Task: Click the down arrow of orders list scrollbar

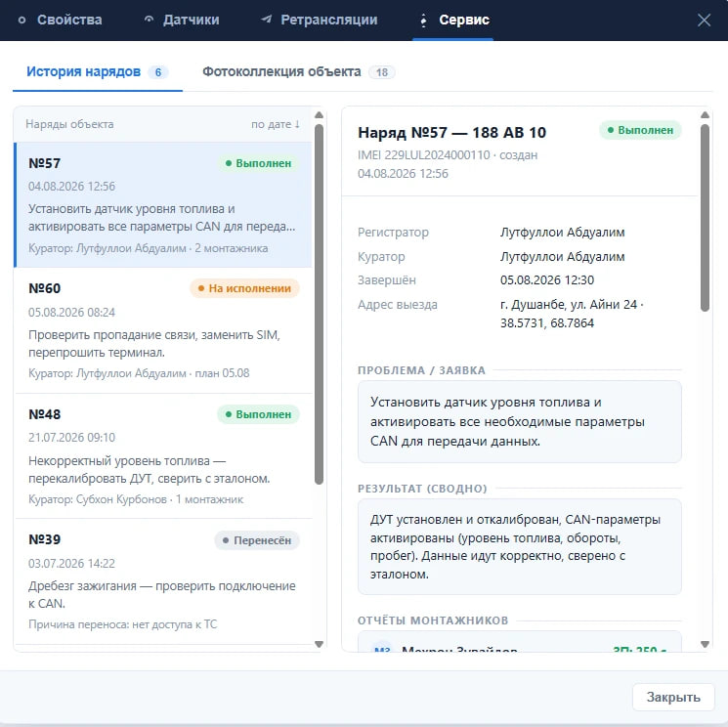Action: click(319, 644)
